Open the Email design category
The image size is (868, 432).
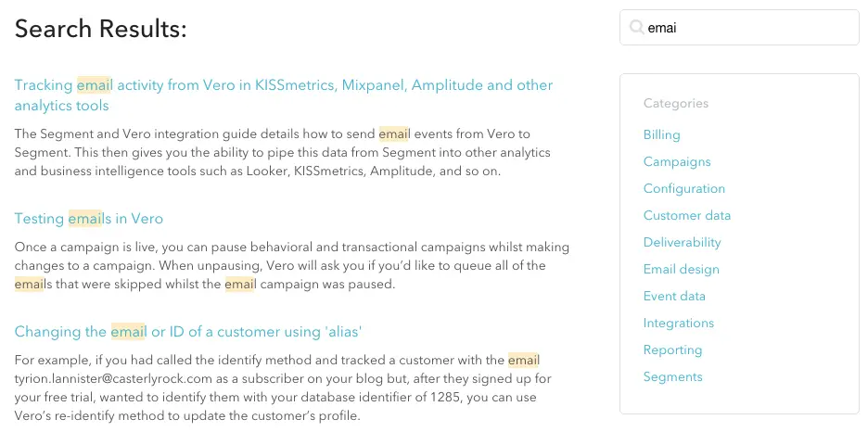point(681,269)
